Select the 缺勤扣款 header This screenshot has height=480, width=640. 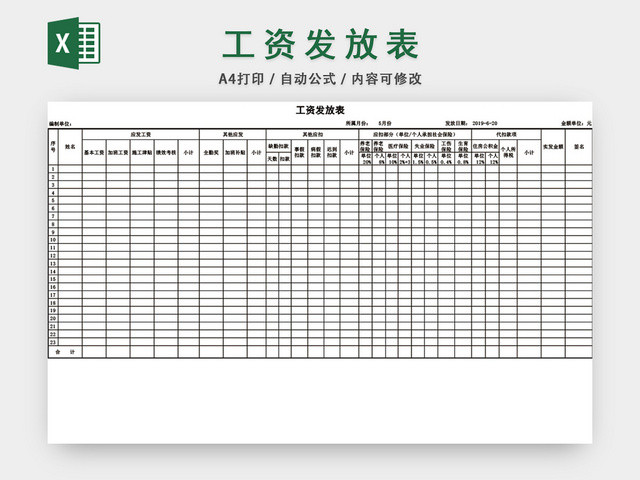point(278,146)
